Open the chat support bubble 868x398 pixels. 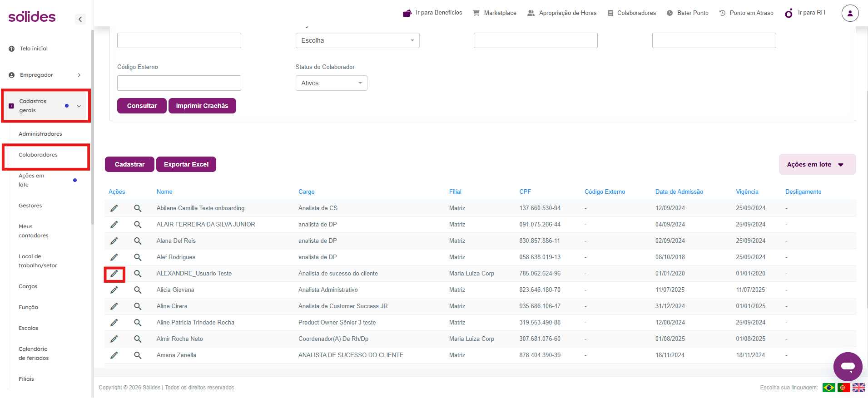coord(848,366)
